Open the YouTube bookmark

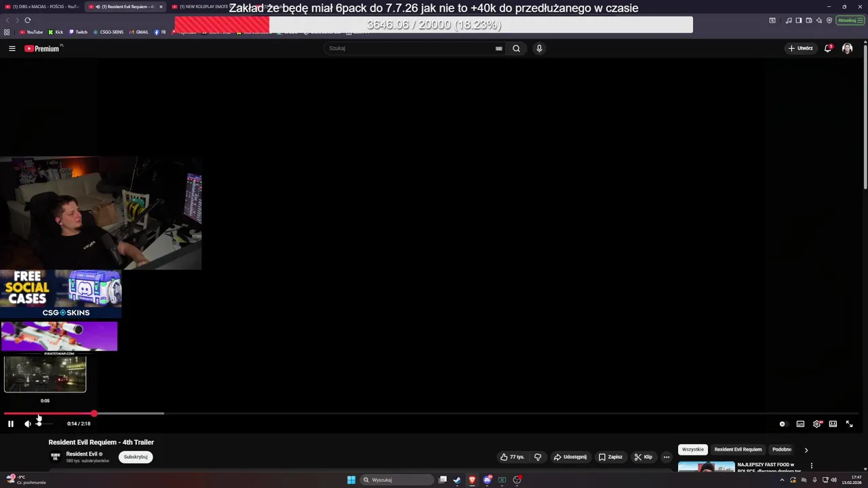coord(31,32)
